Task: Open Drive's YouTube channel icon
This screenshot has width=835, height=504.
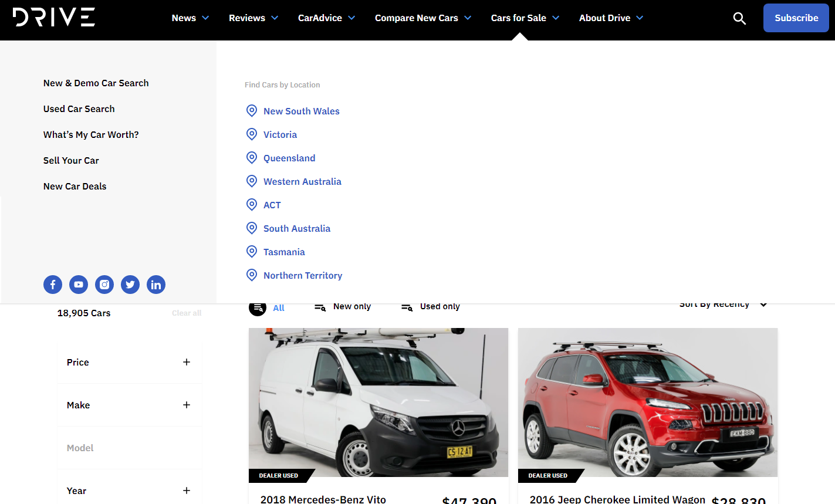Action: click(x=79, y=285)
